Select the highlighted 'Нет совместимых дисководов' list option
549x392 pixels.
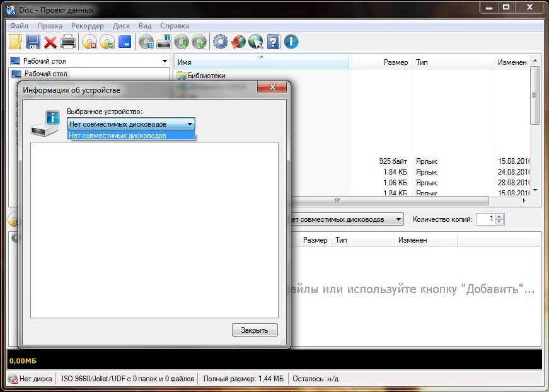[131, 135]
